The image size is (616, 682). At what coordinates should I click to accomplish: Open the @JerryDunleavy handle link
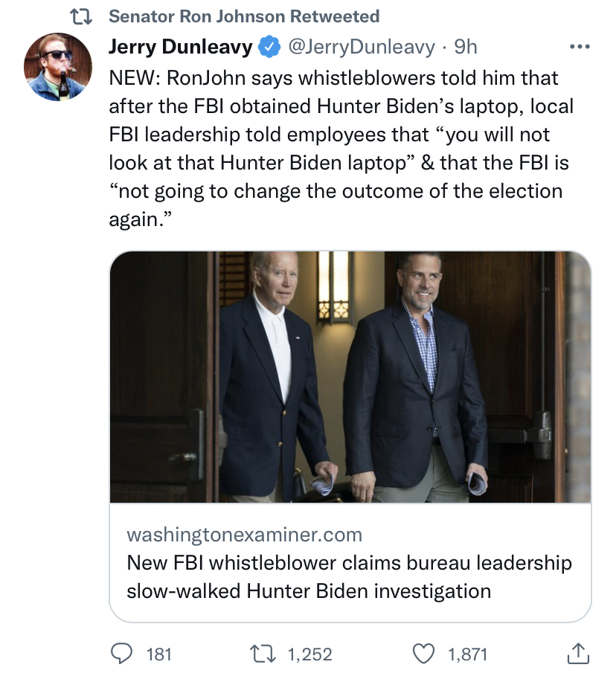[x=361, y=47]
